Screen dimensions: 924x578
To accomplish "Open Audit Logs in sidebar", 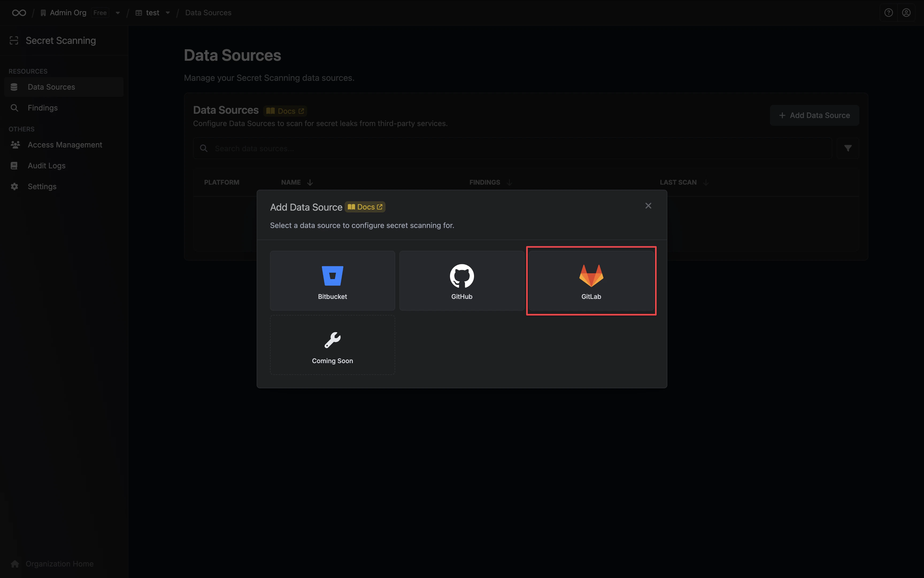I will tap(64, 166).
